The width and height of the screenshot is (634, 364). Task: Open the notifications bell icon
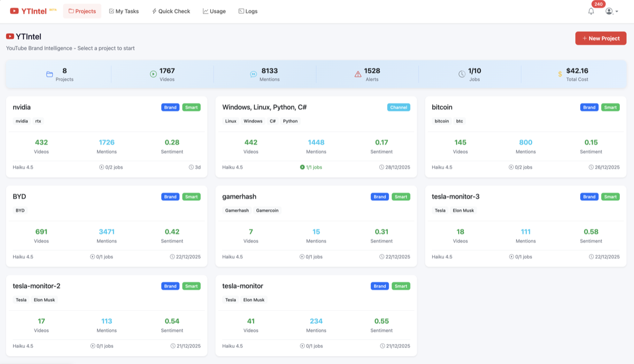(591, 11)
